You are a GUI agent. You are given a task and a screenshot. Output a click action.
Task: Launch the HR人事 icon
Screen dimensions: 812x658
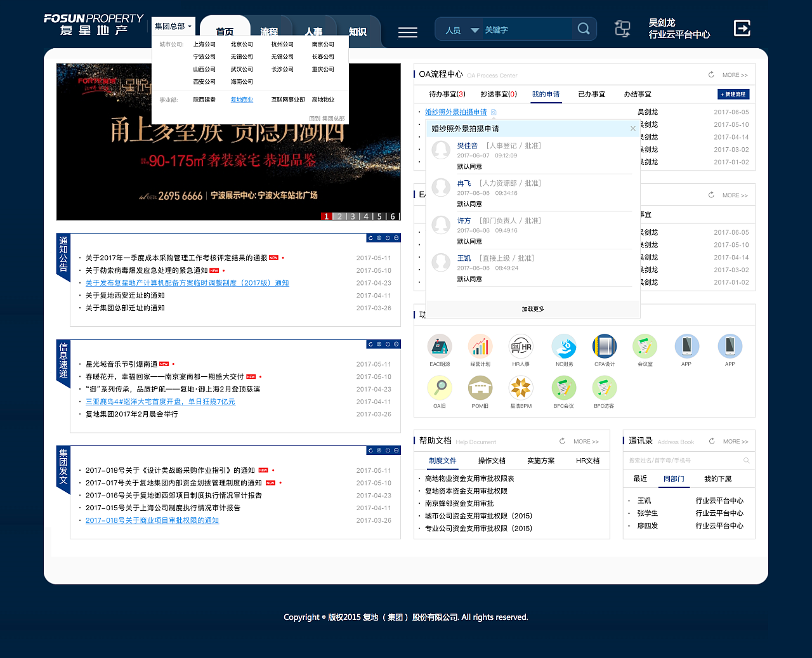tap(520, 346)
